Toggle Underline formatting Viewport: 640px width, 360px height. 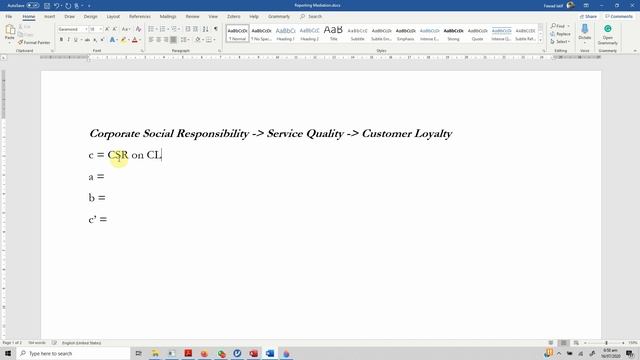[75, 40]
